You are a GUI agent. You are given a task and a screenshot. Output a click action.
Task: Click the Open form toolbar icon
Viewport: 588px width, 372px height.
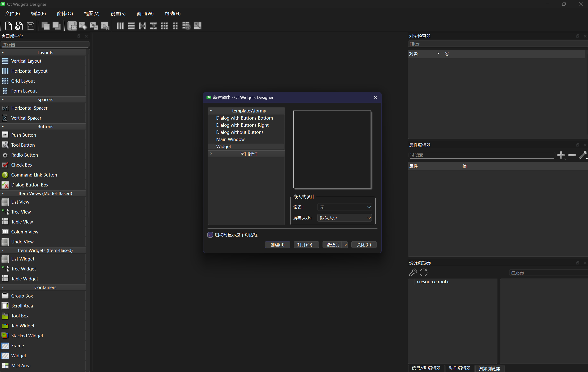[x=19, y=26]
